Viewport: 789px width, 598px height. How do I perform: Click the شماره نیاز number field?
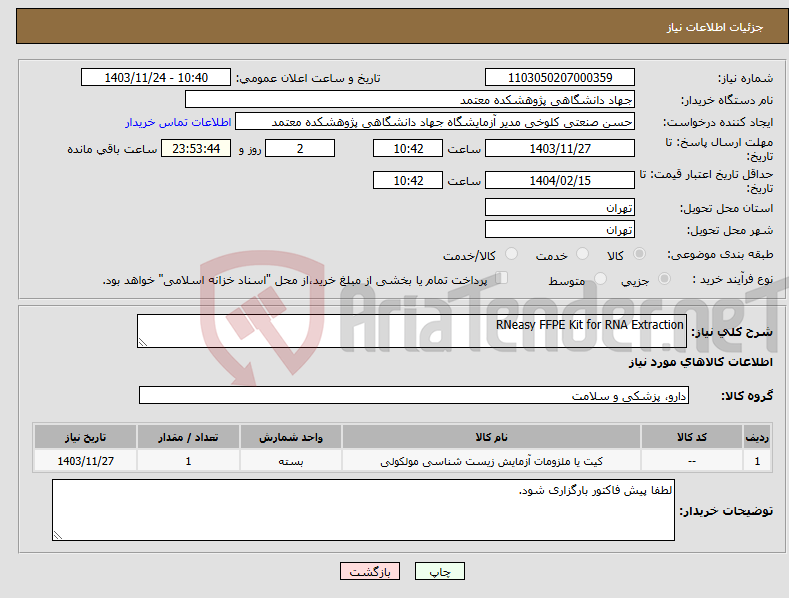pyautogui.click(x=560, y=78)
